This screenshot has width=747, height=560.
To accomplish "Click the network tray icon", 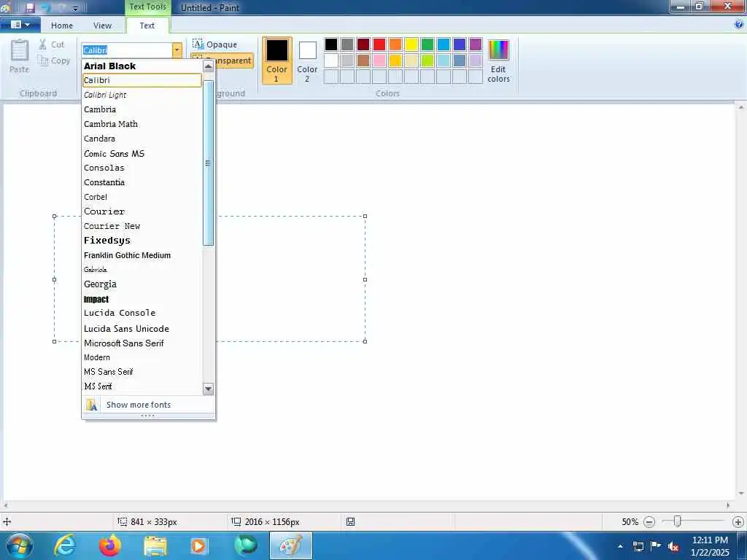I will coord(638,546).
